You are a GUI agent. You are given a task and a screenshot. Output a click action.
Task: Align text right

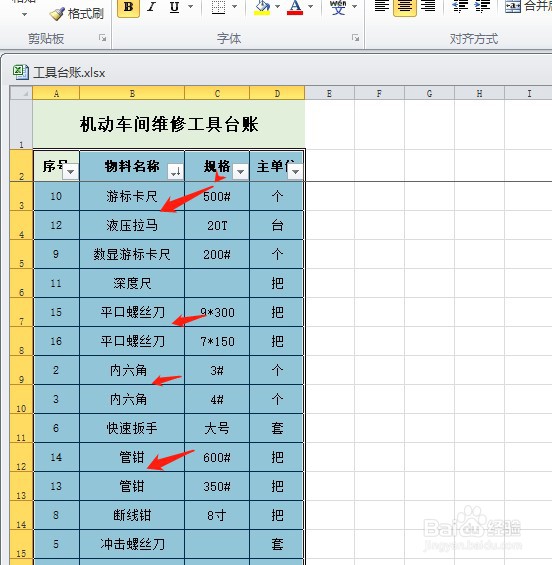428,7
